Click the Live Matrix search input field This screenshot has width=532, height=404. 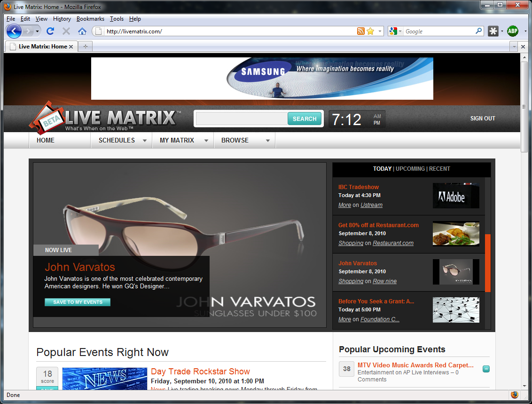click(242, 119)
